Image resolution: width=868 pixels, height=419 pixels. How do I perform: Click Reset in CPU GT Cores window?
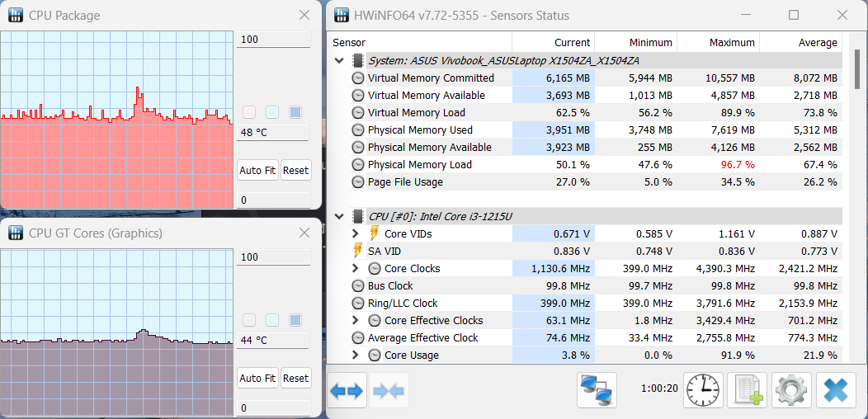click(x=295, y=379)
